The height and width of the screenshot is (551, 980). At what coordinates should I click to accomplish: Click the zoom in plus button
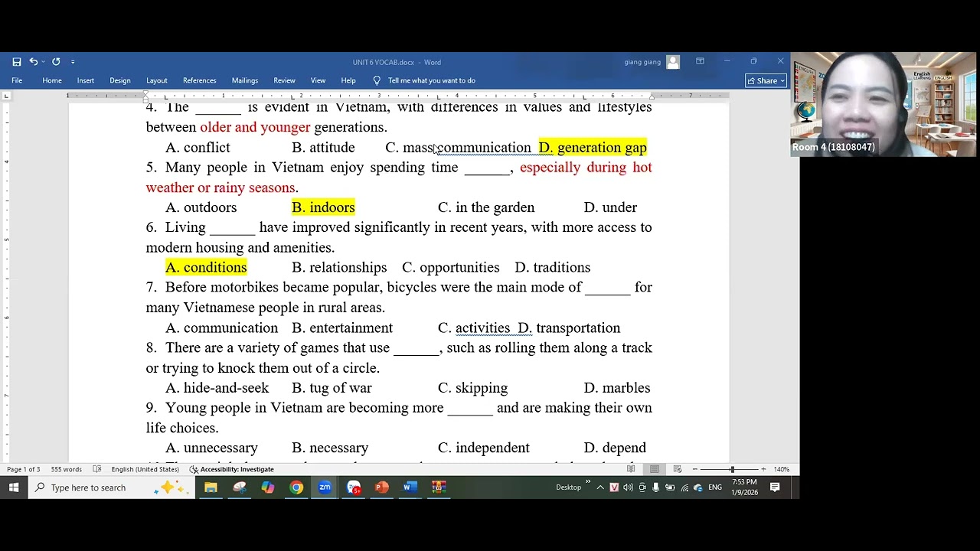point(763,469)
